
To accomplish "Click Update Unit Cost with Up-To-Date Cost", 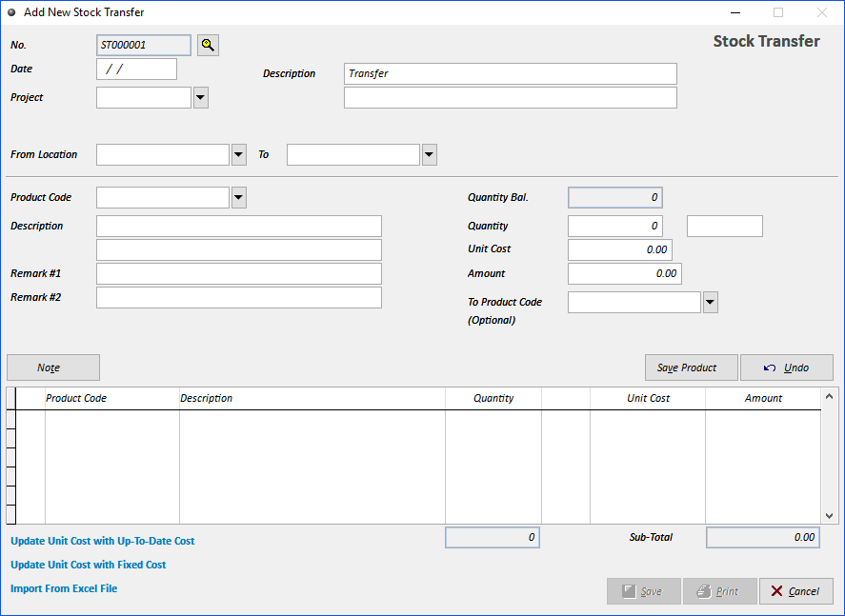I will (102, 541).
